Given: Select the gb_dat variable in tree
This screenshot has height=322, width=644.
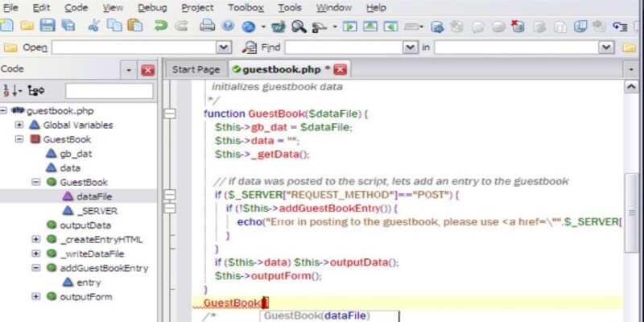Looking at the screenshot, I should (76, 154).
